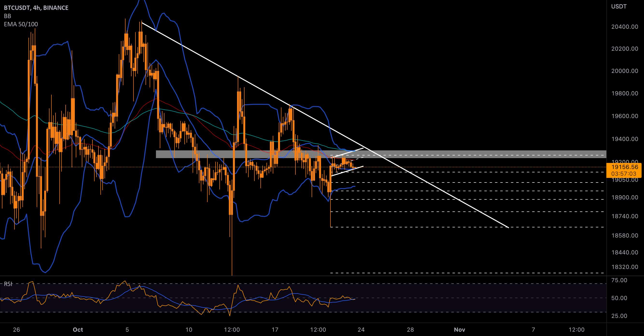Select the long descending white trendline
644x336 pixels.
click(325, 125)
